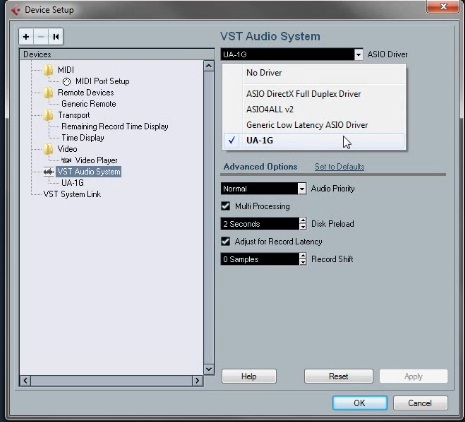Disable the Multi Processing checkbox
The width and height of the screenshot is (465, 422).
(226, 206)
